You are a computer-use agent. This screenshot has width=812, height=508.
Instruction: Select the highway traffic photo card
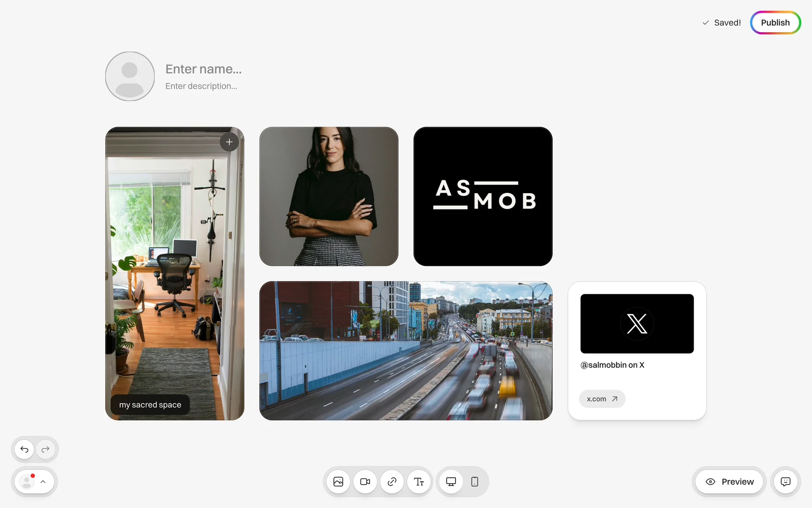coord(406,351)
